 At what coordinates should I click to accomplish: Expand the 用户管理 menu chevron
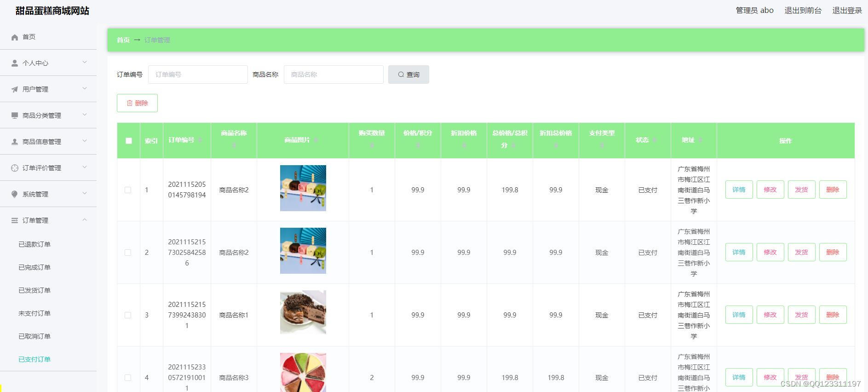pyautogui.click(x=85, y=88)
